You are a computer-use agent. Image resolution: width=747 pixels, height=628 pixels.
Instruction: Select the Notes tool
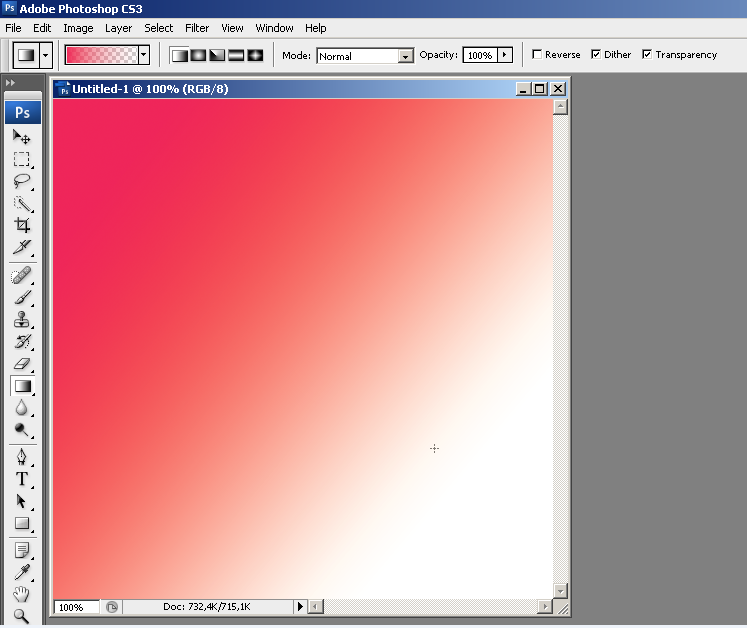pos(22,550)
